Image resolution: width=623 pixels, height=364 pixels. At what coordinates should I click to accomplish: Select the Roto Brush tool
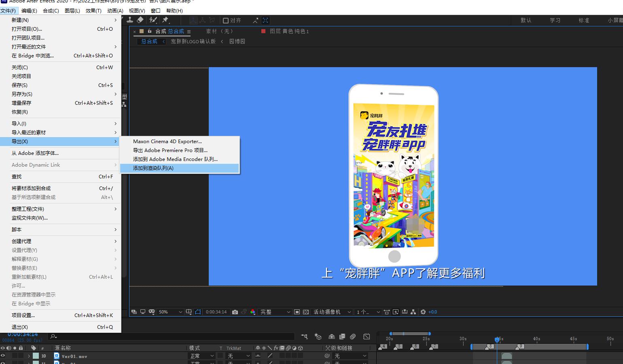pyautogui.click(x=153, y=20)
